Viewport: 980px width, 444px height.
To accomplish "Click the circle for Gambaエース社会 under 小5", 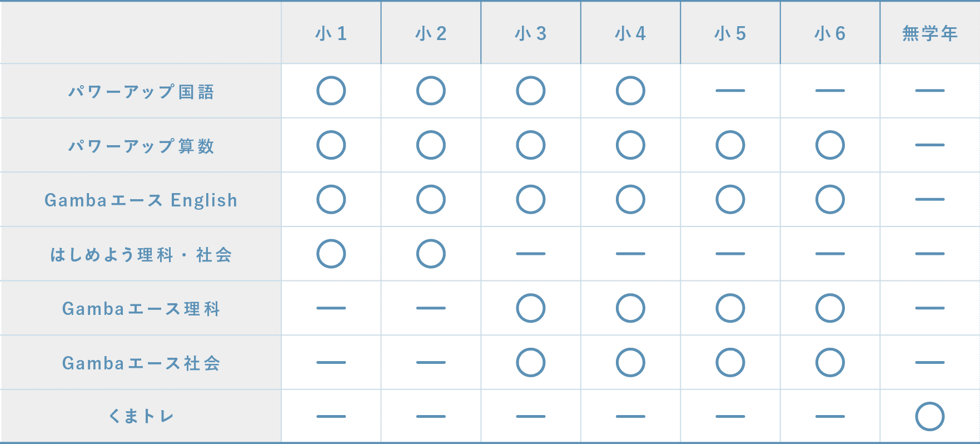I will 730,363.
